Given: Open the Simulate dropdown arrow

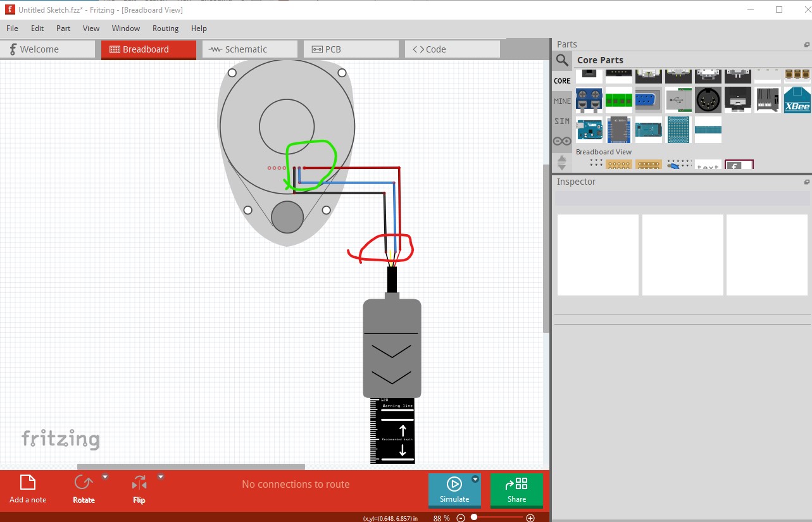Looking at the screenshot, I should (475, 480).
